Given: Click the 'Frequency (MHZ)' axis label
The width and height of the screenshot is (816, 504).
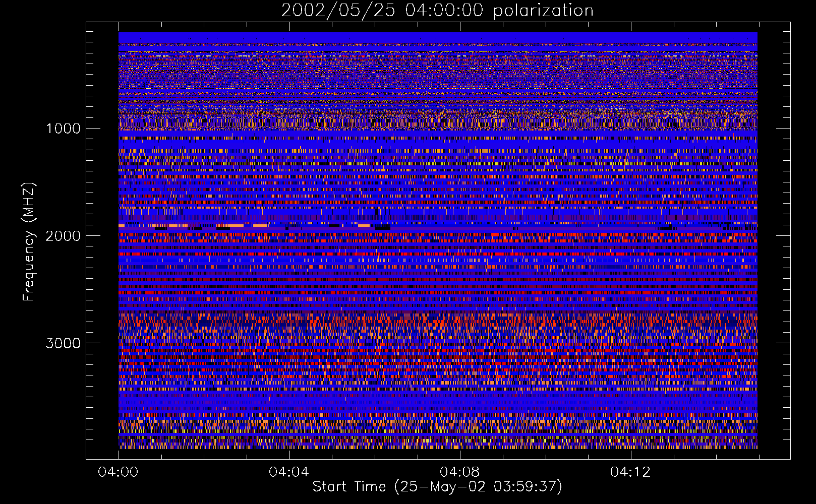Looking at the screenshot, I should coord(29,242).
